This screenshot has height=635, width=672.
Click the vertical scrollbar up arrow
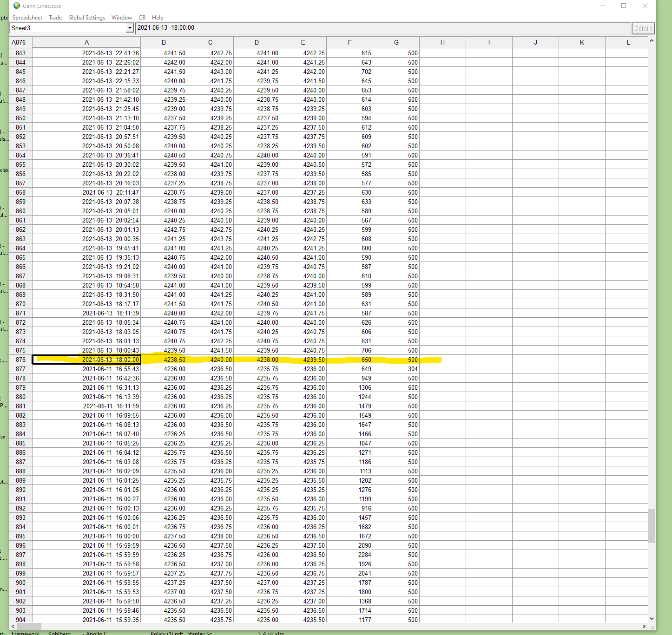pyautogui.click(x=652, y=41)
